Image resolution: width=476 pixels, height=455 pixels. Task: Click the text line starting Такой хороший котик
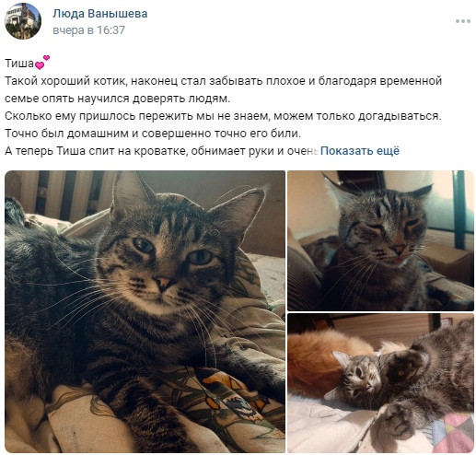click(x=224, y=81)
